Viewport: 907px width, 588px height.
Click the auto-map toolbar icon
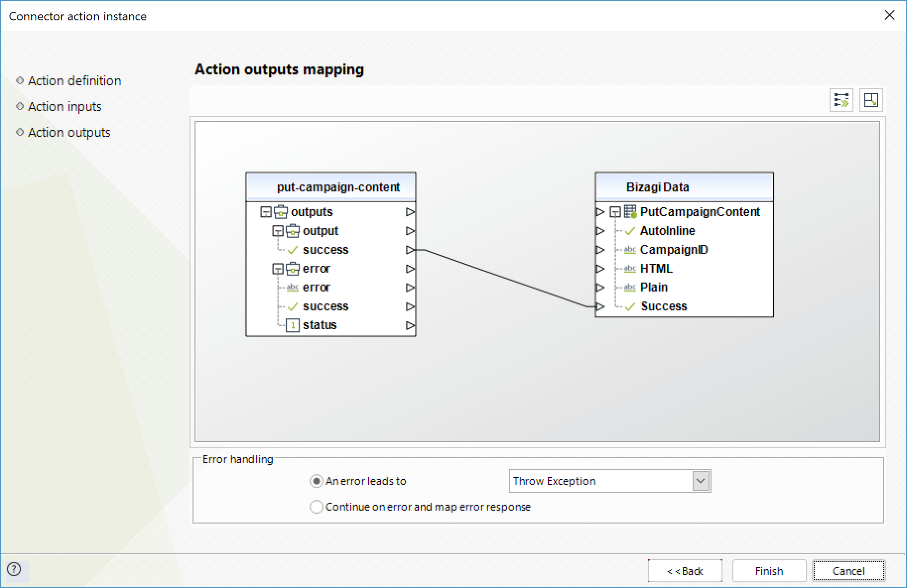[x=842, y=100]
